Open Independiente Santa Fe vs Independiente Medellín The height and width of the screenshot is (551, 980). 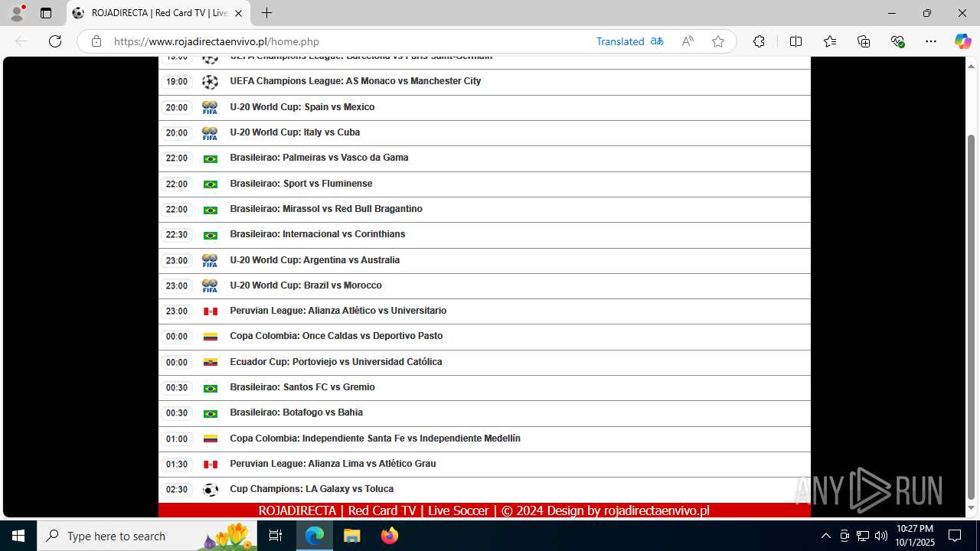point(375,439)
